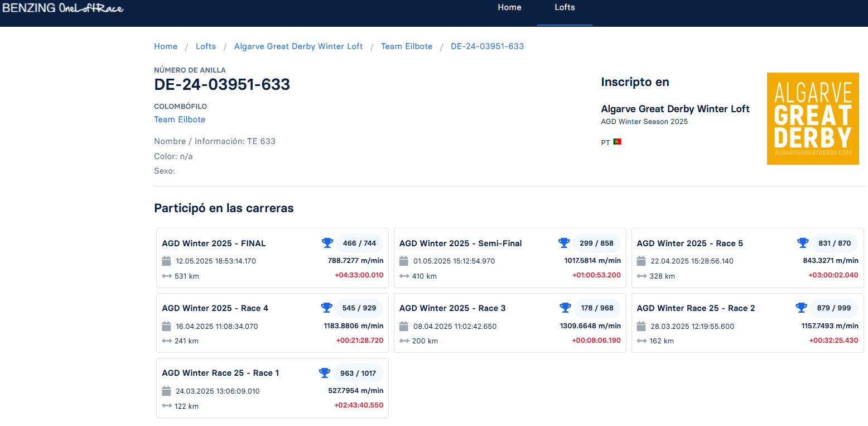Open the Algarve Great Derby Winter Loft heading
The image size is (868, 426).
point(675,109)
